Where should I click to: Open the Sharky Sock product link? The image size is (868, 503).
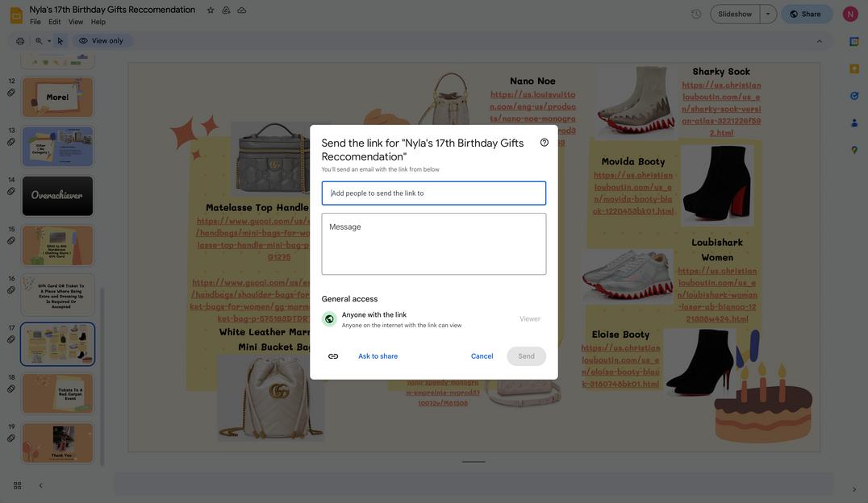(721, 109)
